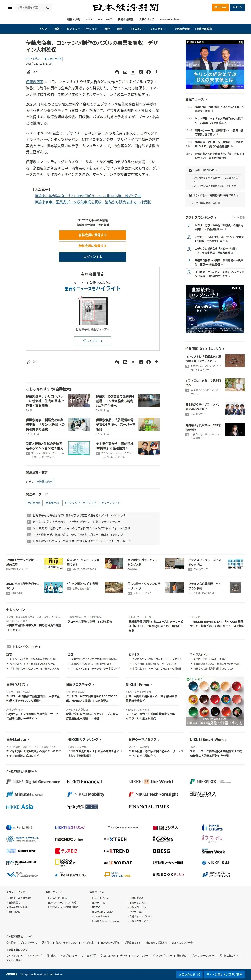
Task: Open the LIVE menu item
Action: click(x=89, y=19)
